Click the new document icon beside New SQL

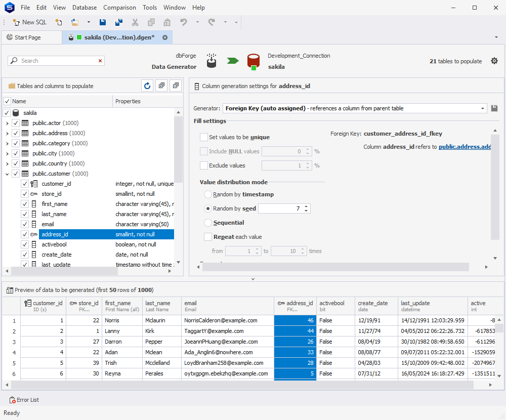click(58, 22)
